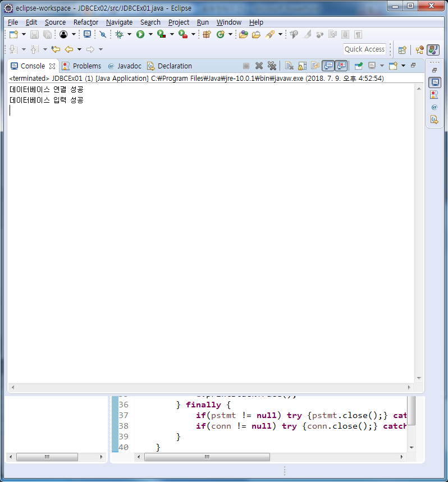448x482 pixels.
Task: Run the program with green play icon
Action: (x=140, y=34)
